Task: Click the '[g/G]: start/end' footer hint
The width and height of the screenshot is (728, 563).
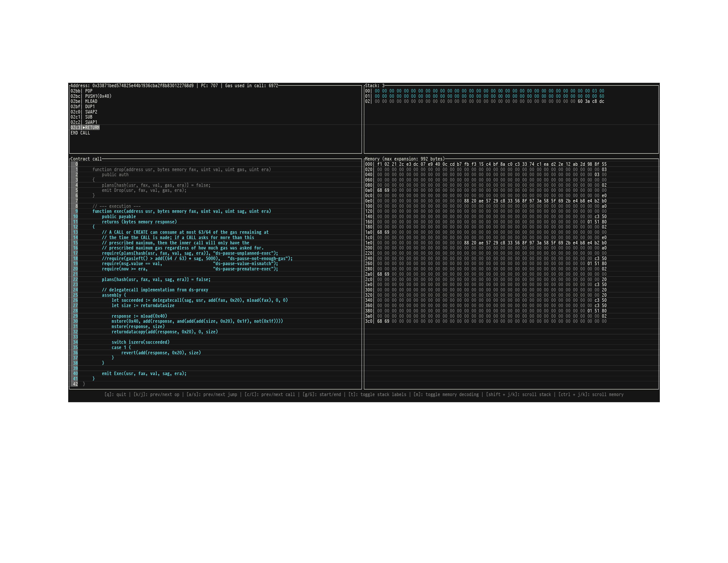Action: [x=321, y=395]
